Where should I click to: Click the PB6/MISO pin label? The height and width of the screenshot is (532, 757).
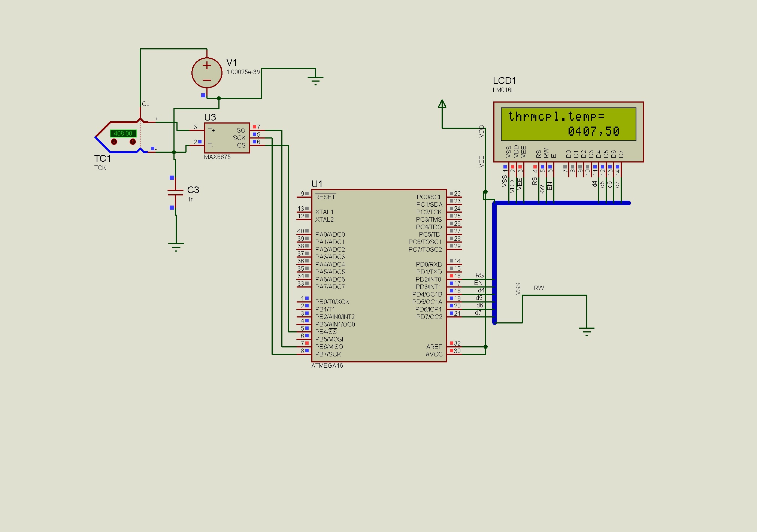point(329,347)
